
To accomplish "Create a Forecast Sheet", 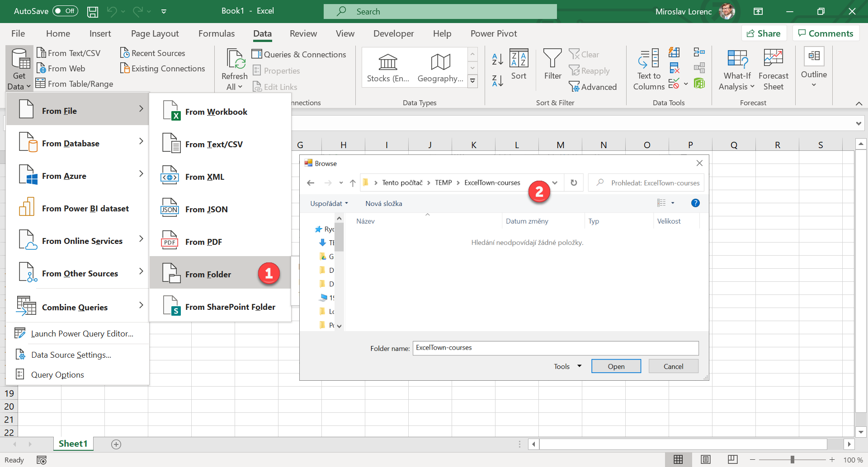I will [x=774, y=69].
